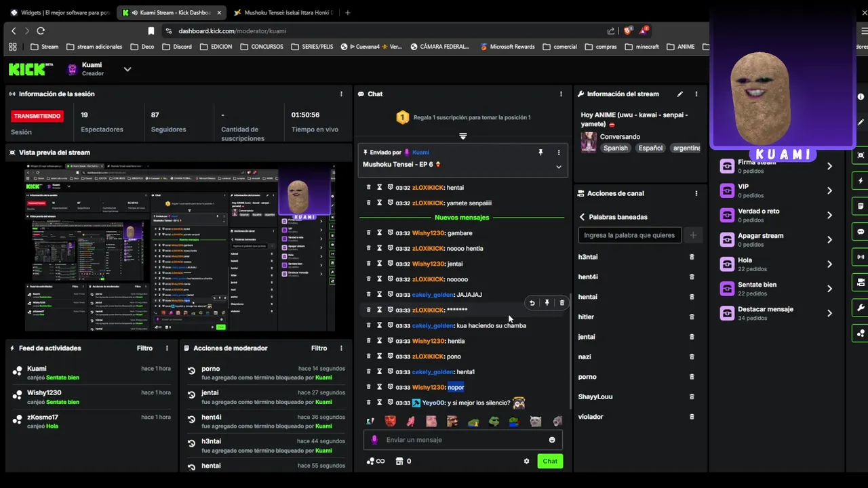
Task: Open Información de la sesión options menu
Action: point(341,94)
